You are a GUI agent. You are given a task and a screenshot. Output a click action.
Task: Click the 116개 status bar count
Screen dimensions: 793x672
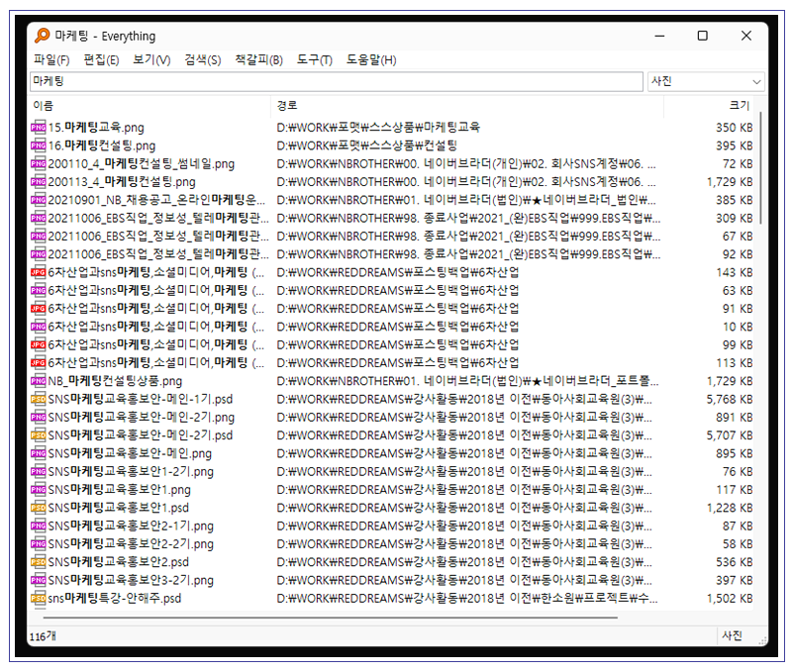click(43, 636)
